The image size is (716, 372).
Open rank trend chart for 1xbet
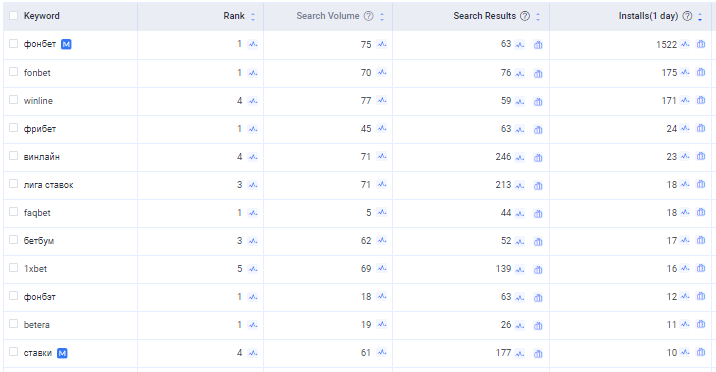253,269
